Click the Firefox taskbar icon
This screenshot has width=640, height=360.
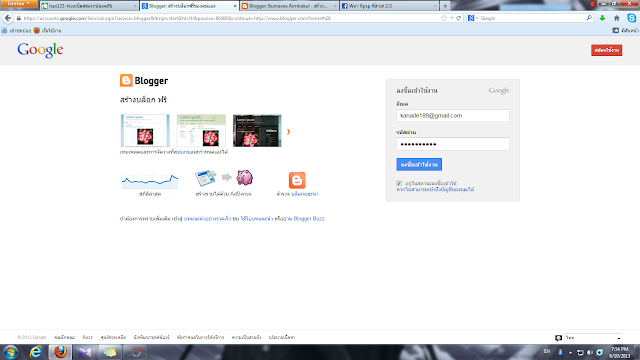click(60, 352)
